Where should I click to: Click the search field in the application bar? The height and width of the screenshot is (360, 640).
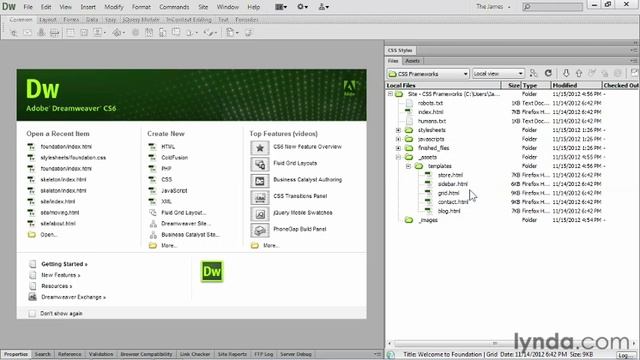(x=553, y=7)
